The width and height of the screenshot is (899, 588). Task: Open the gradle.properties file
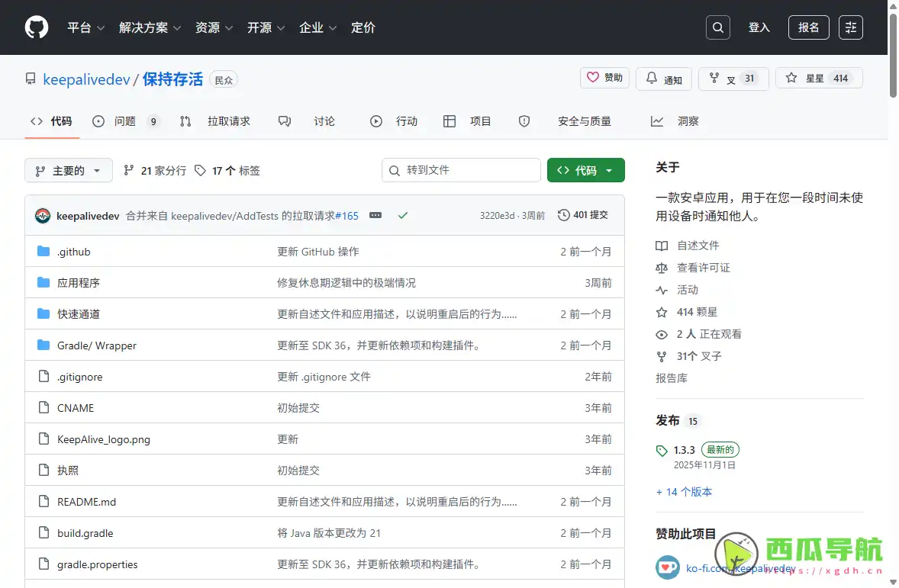click(98, 564)
